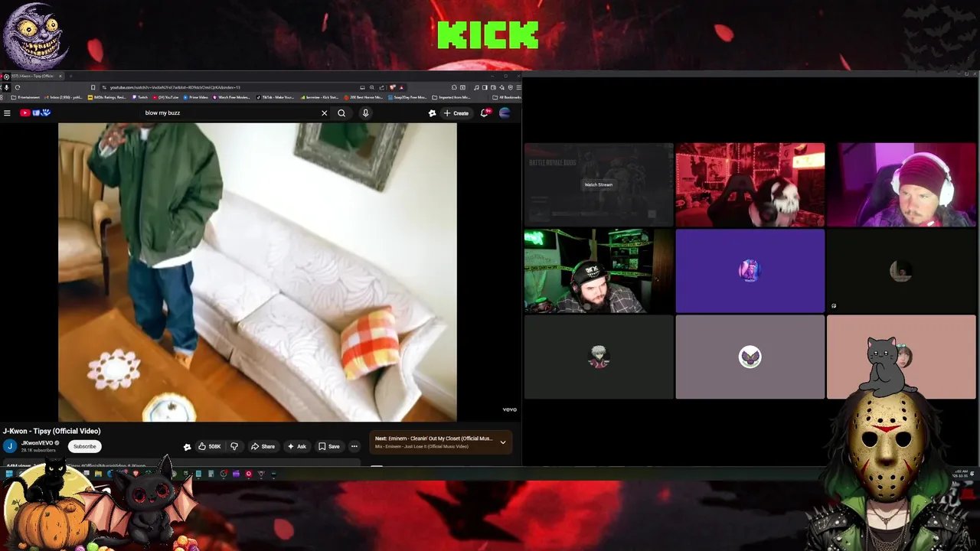
Task: Open the YouTube notifications bell
Action: (485, 113)
